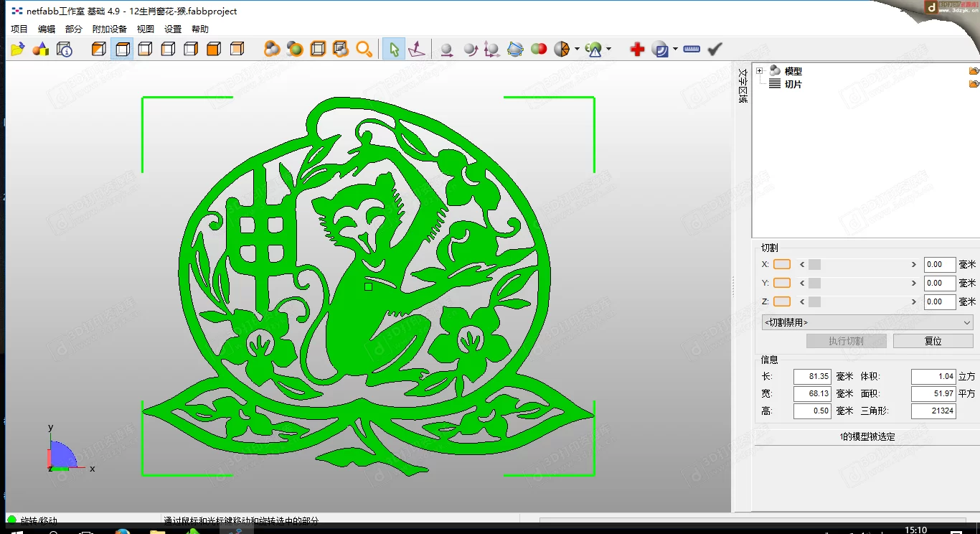
Task: Select the bottom view cube icon
Action: pos(145,49)
